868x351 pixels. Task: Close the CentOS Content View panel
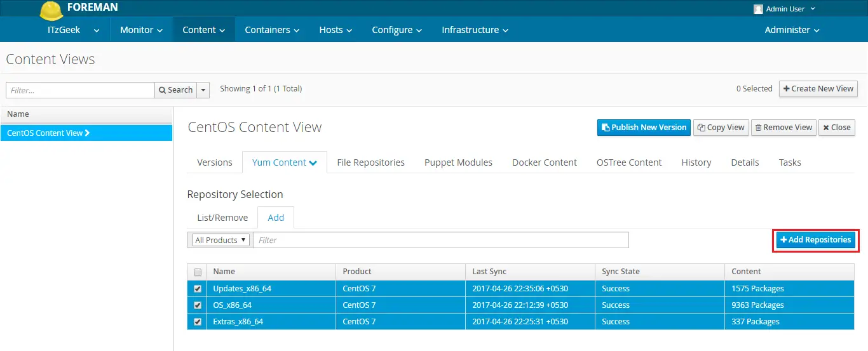coord(837,128)
